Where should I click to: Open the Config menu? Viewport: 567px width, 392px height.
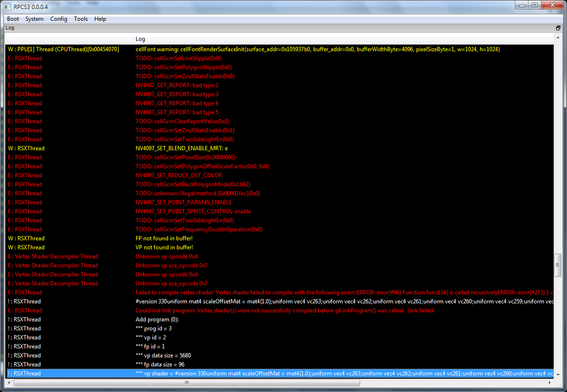click(x=58, y=19)
